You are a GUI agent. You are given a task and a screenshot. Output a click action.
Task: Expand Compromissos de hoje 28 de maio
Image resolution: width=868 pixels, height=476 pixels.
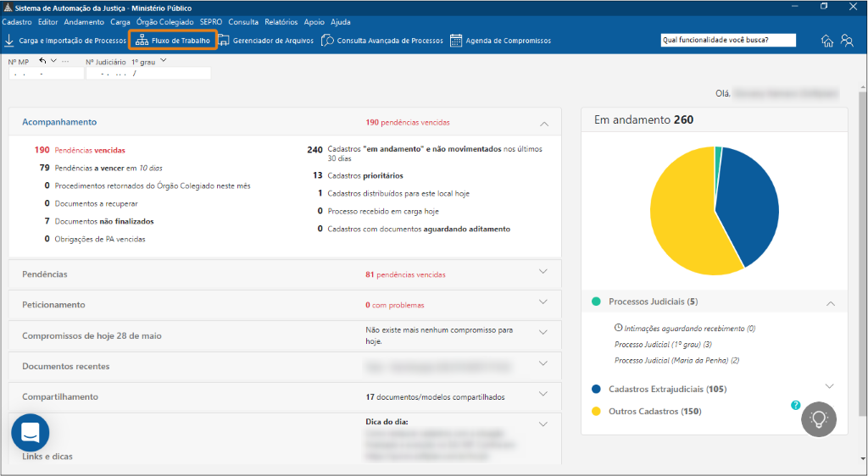tap(543, 332)
